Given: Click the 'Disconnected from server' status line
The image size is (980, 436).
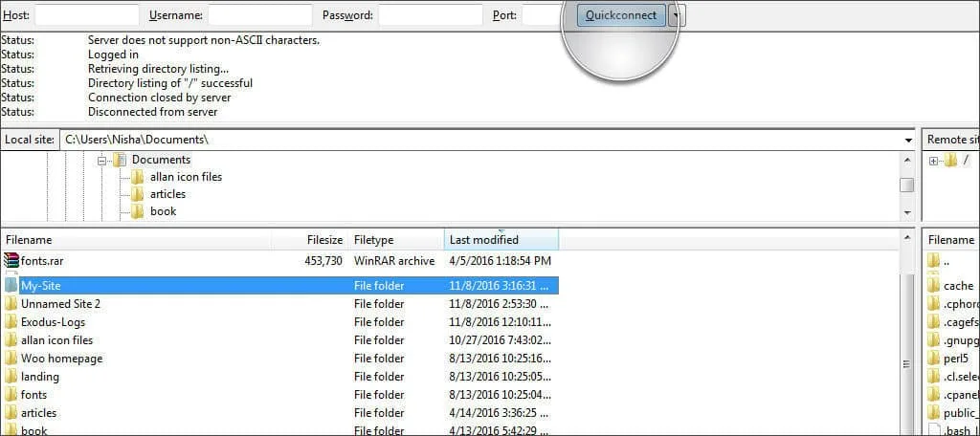Looking at the screenshot, I should (x=152, y=112).
